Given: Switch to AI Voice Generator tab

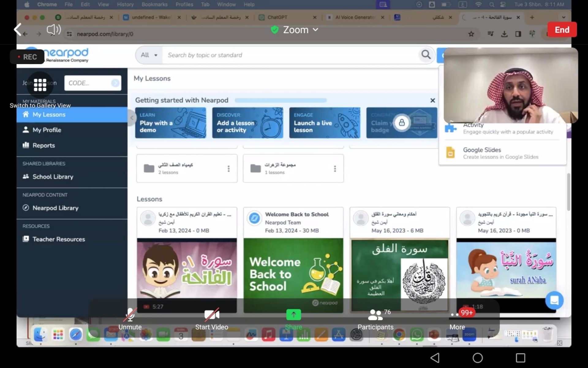Looking at the screenshot, I should tap(355, 17).
